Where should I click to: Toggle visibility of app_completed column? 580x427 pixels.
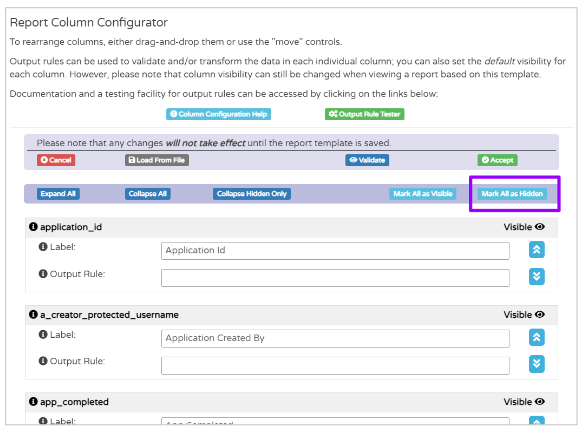tap(524, 402)
